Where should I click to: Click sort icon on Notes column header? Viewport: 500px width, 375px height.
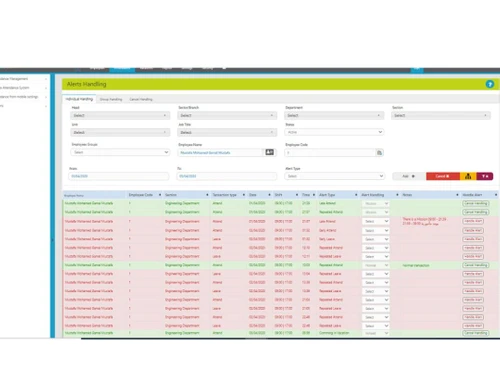coord(457,195)
